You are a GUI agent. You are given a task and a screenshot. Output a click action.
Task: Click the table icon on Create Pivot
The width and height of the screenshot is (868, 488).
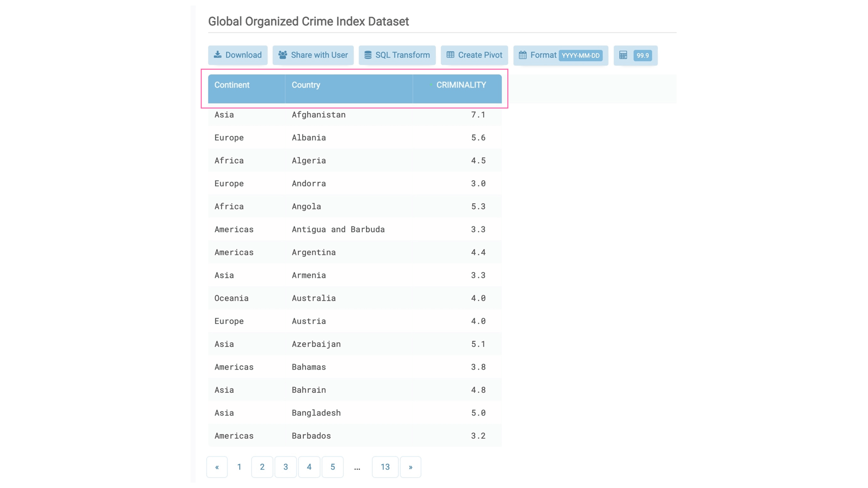point(450,55)
